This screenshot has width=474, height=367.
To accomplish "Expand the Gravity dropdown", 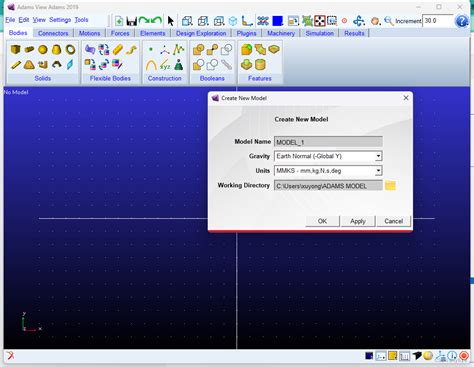I will (378, 156).
